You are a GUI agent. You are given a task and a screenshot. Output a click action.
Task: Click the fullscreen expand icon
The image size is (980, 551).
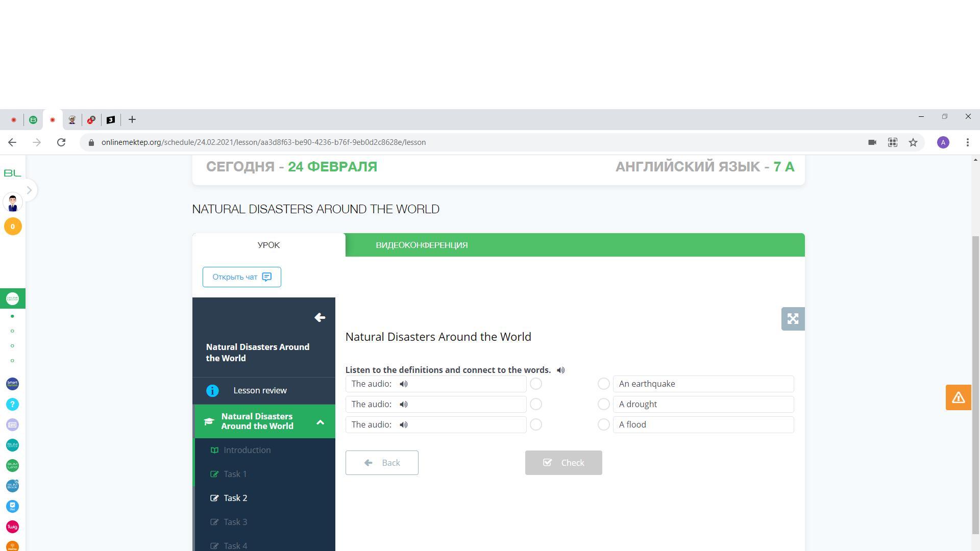click(x=793, y=319)
